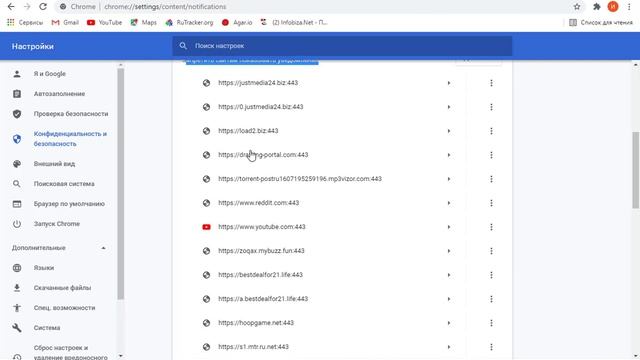
Task: Open Список для чтения reading list
Action: 601,22
